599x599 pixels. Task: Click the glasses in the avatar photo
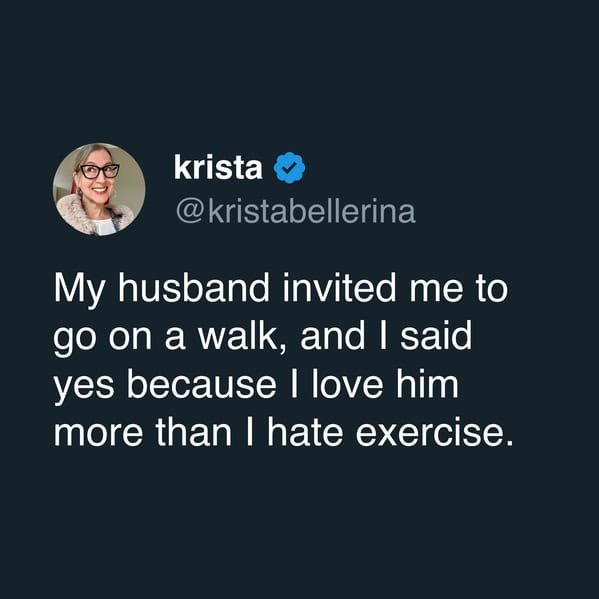(99, 171)
